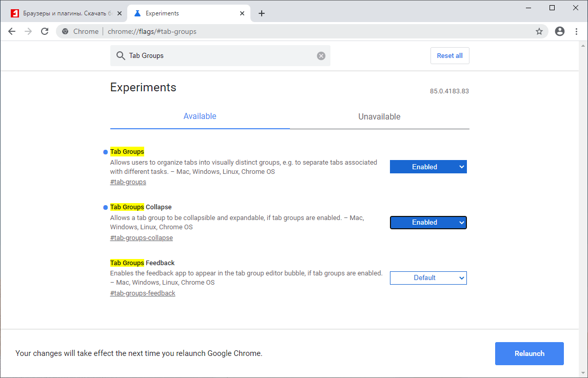Open the profile avatar icon

coord(559,31)
